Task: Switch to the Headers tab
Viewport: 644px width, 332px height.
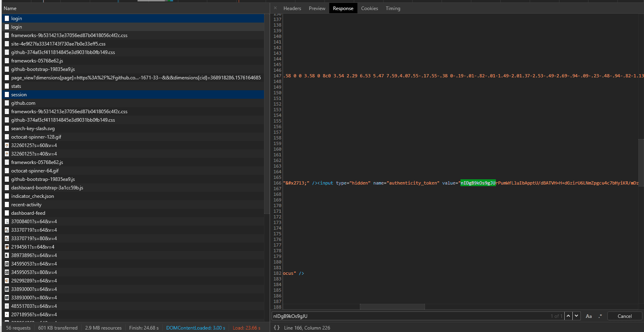Action: point(292,8)
